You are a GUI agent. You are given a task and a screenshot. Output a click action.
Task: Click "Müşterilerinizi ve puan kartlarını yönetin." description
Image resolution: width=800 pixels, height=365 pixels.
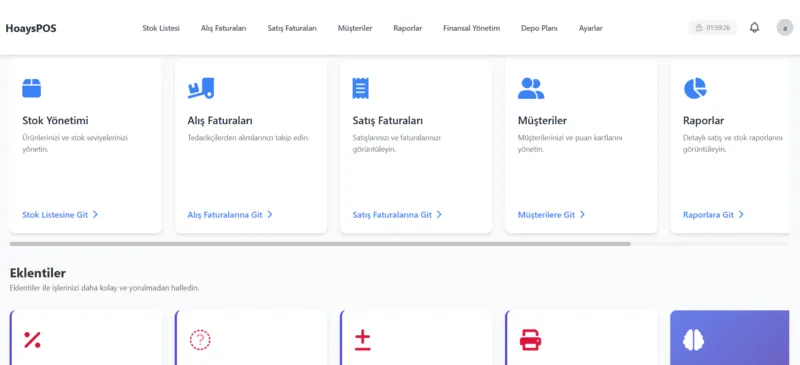pos(570,143)
